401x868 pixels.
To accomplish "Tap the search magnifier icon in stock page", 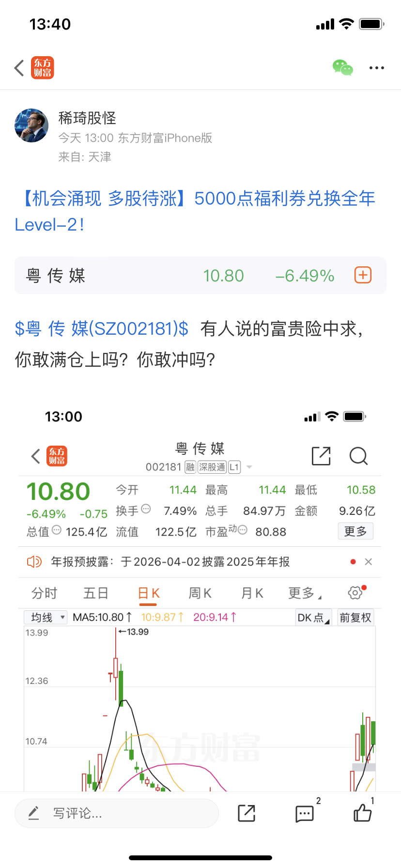I will (358, 456).
